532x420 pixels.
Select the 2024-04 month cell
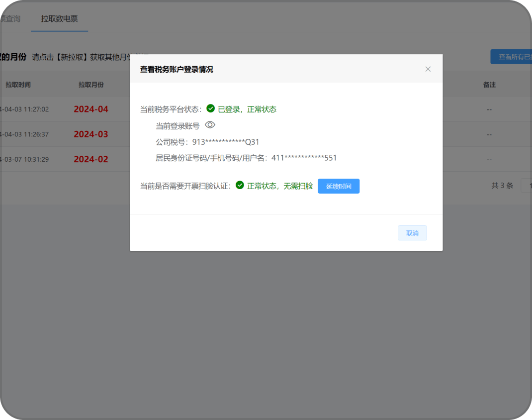(91, 109)
